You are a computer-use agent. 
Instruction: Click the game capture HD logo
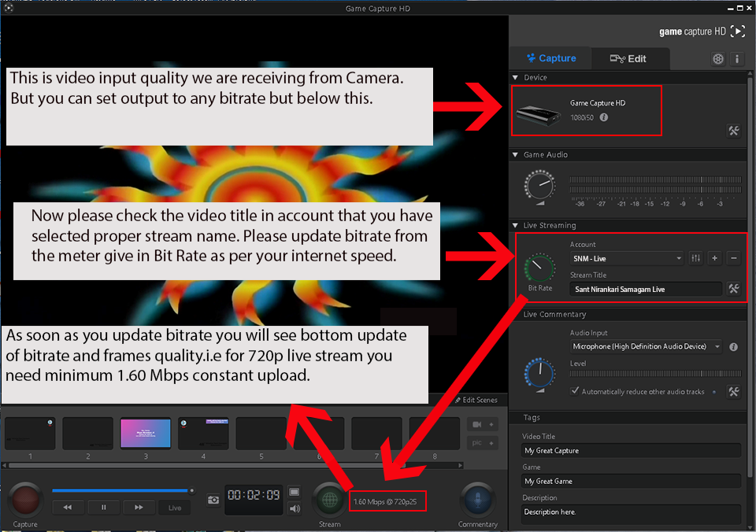click(x=702, y=31)
